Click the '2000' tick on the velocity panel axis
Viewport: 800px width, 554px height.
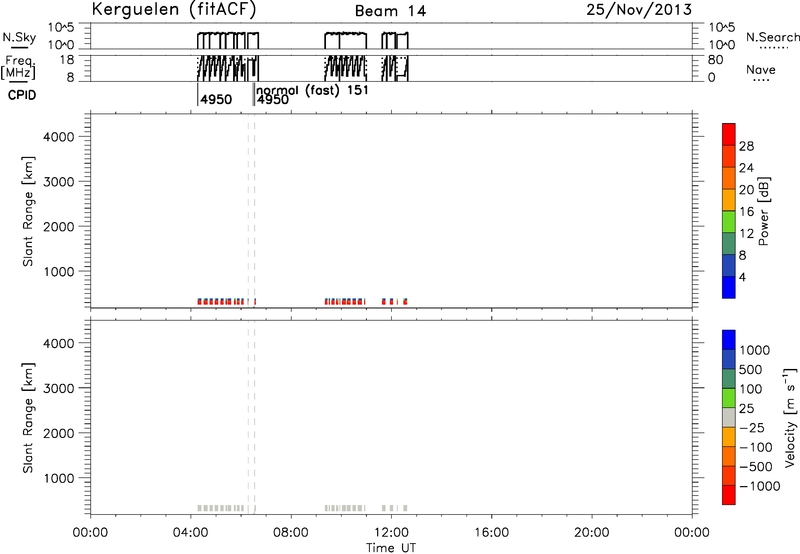click(x=59, y=433)
